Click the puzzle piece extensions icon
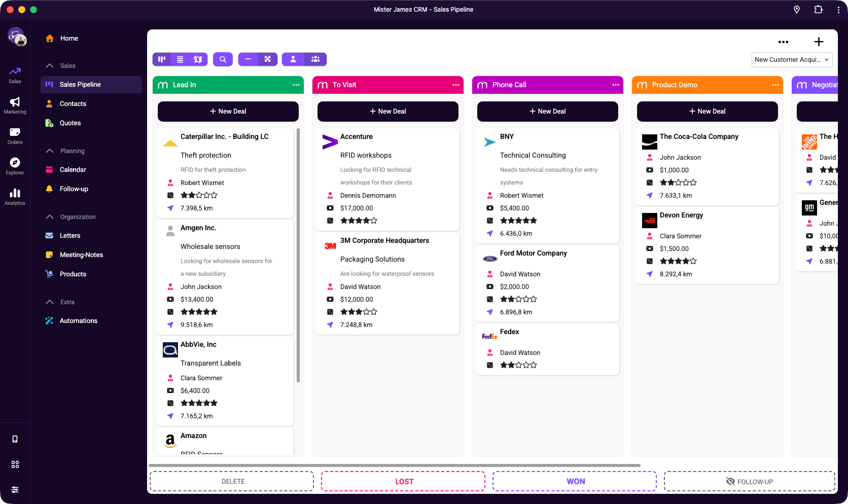 (x=818, y=10)
